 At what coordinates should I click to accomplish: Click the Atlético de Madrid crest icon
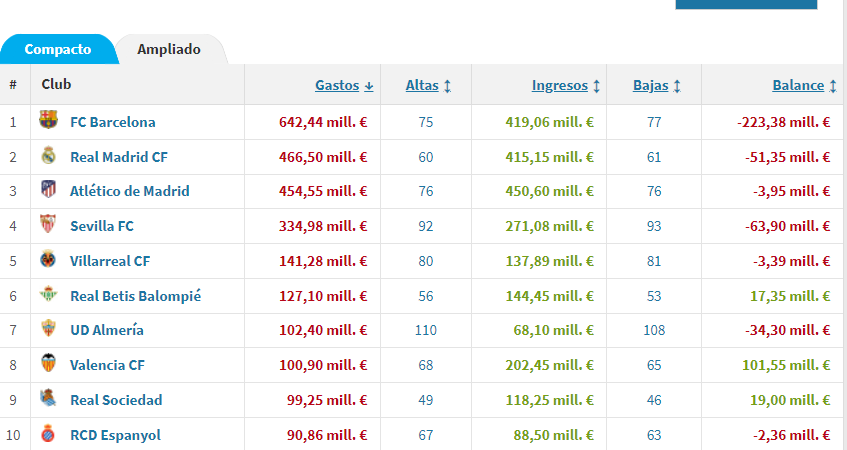coord(48,189)
